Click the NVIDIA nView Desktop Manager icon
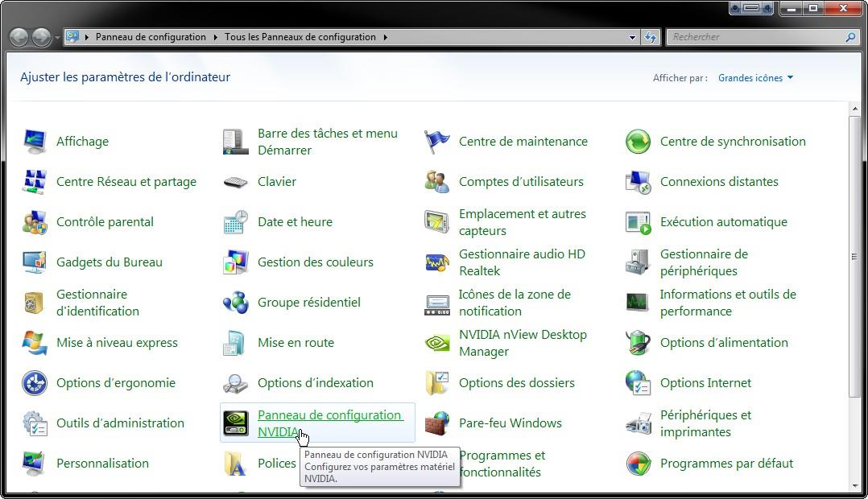Image resolution: width=868 pixels, height=499 pixels. click(437, 343)
